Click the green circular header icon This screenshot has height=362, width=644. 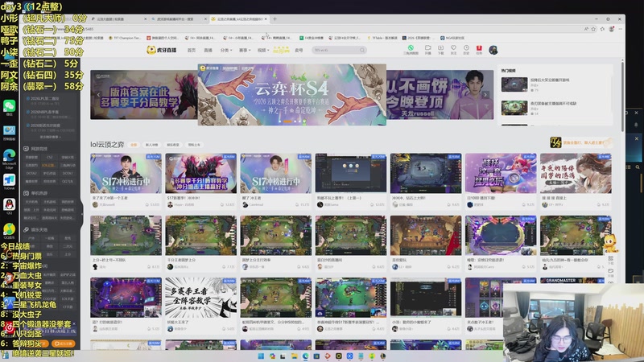coord(411,48)
